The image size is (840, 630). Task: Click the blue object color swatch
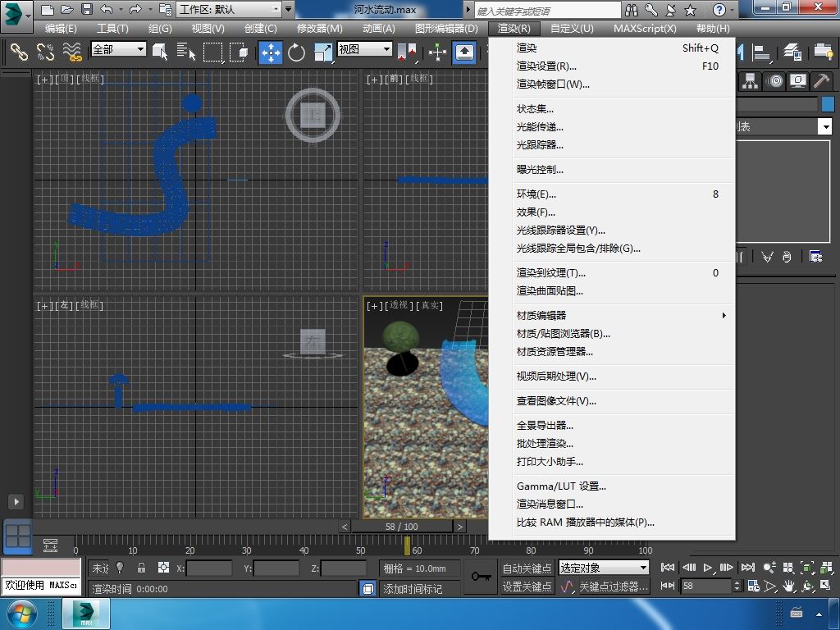pos(828,104)
